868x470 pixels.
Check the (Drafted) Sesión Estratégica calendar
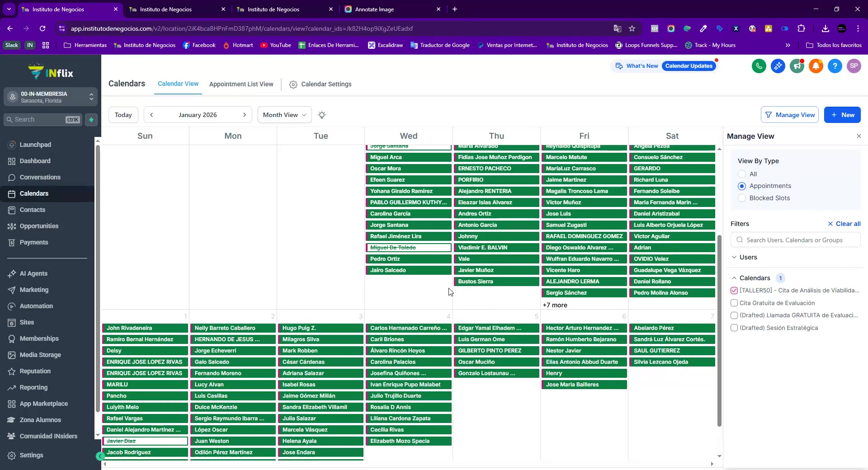coord(734,328)
